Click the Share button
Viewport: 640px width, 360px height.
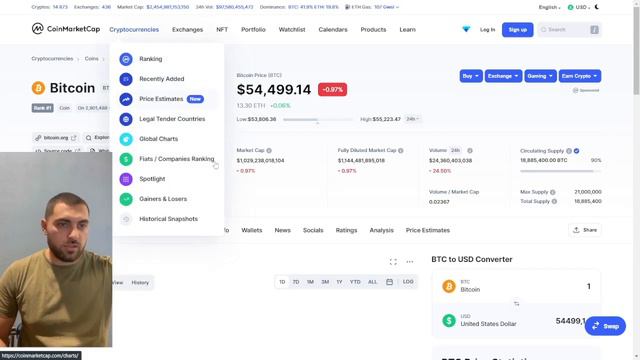[x=585, y=230]
